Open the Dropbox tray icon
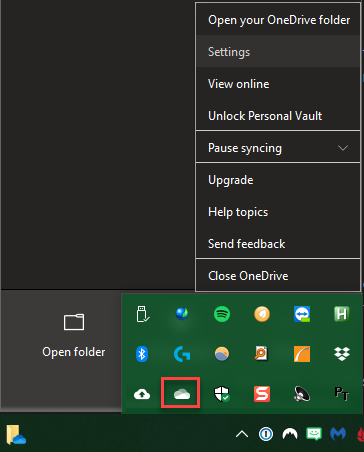Viewport: 364px width, 452px height. (342, 354)
